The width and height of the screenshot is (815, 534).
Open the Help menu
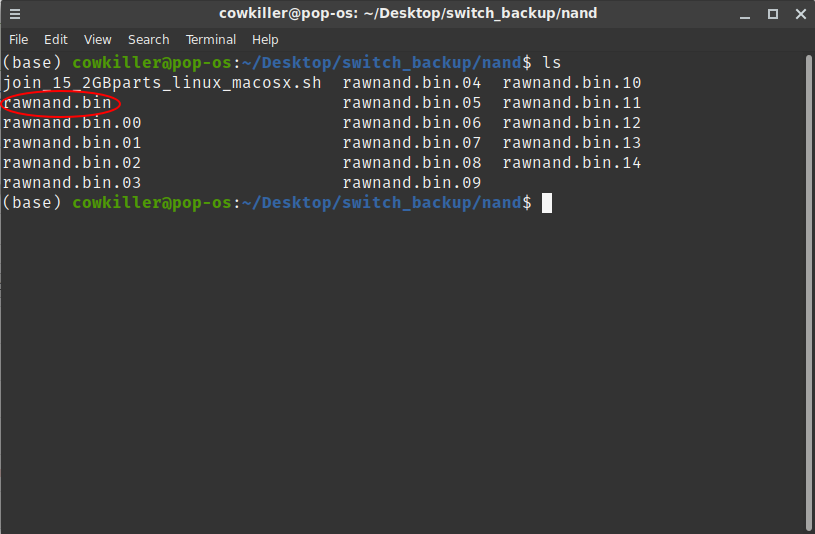point(265,40)
